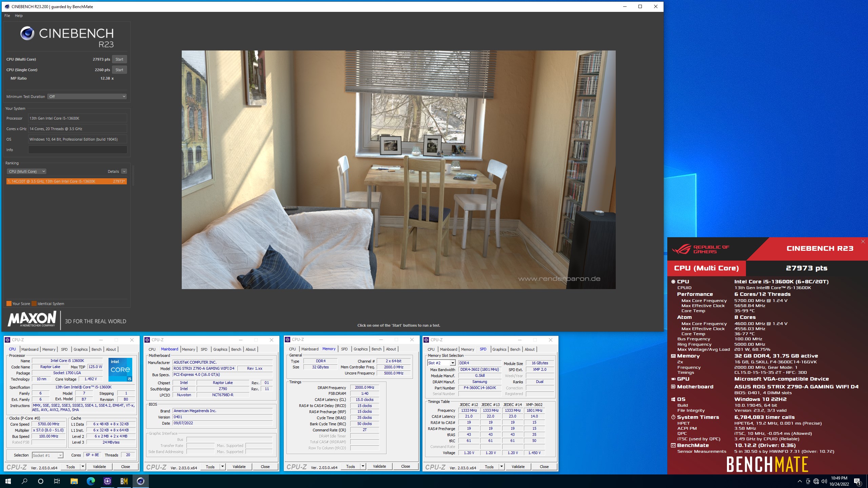This screenshot has width=868, height=488.
Task: Click Validate in CPU-Z CPU window
Action: tap(99, 467)
